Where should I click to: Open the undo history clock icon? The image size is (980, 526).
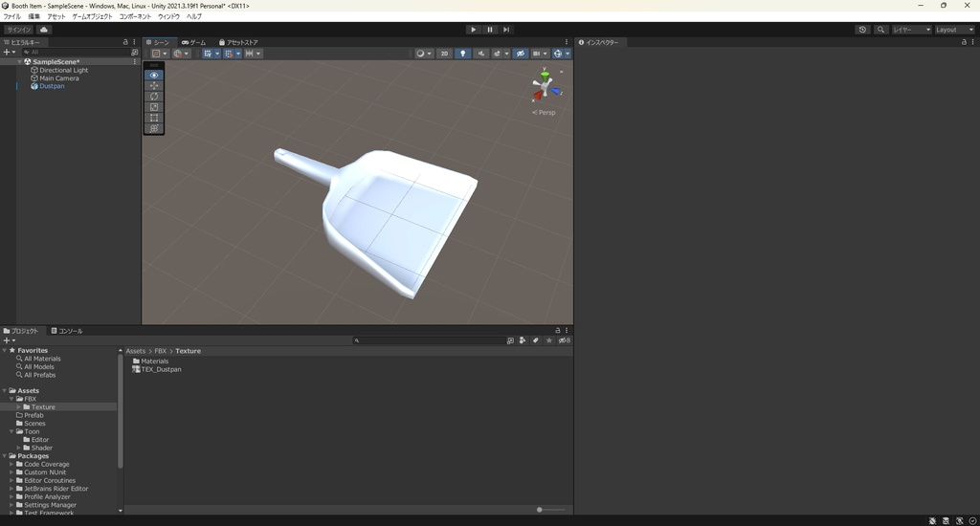click(x=862, y=30)
